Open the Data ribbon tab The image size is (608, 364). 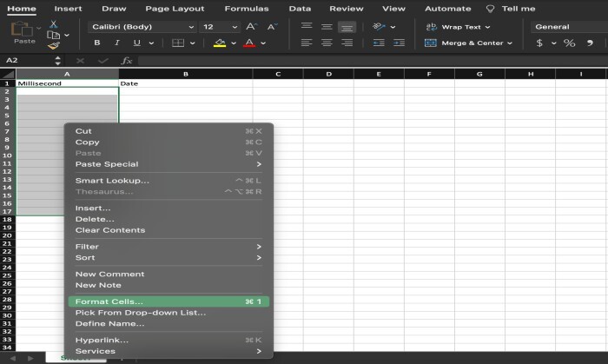tap(300, 9)
